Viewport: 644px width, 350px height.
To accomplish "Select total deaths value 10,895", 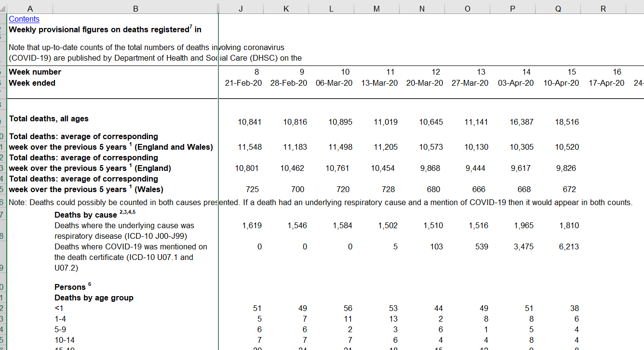I will coord(340,122).
